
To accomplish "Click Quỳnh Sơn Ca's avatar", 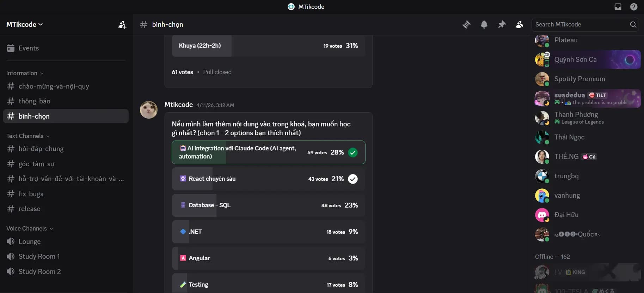I will pos(542,59).
